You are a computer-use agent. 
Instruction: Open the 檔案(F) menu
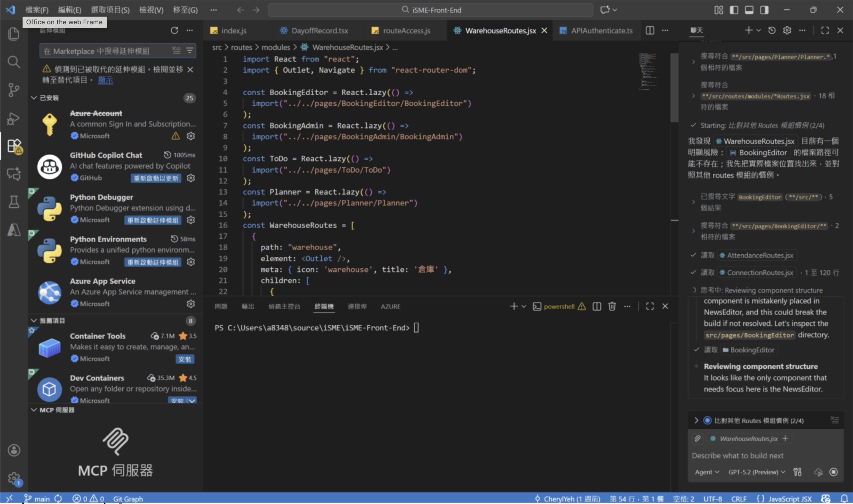click(x=37, y=10)
